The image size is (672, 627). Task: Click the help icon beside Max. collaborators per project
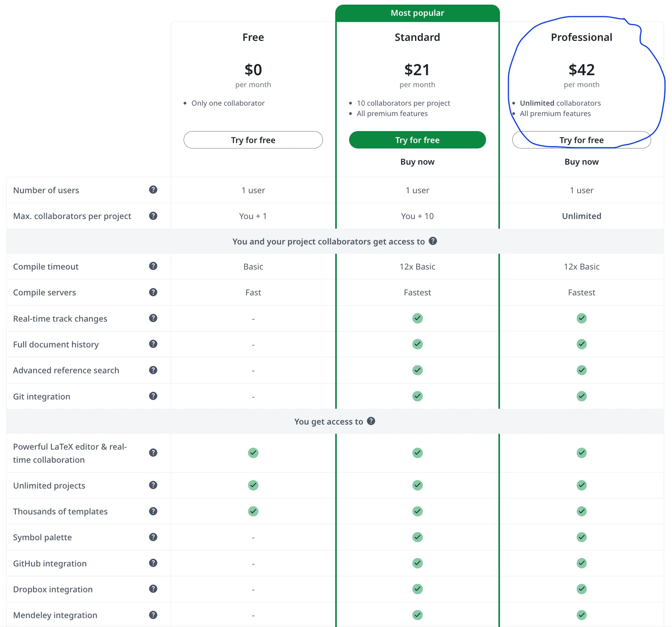coord(153,216)
